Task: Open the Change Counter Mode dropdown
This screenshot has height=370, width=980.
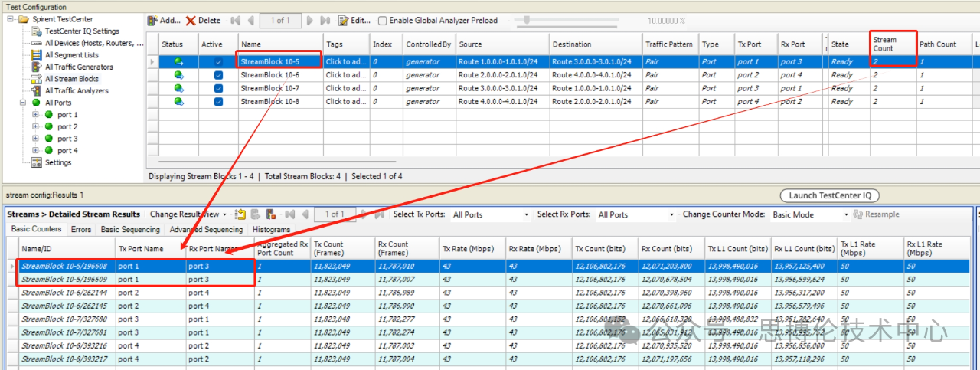Action: pos(808,215)
